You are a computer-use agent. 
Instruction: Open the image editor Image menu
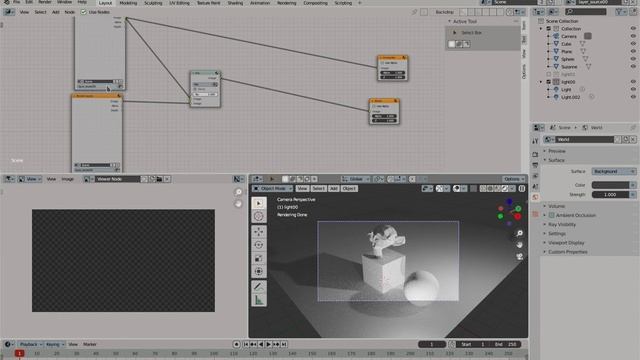click(67, 179)
